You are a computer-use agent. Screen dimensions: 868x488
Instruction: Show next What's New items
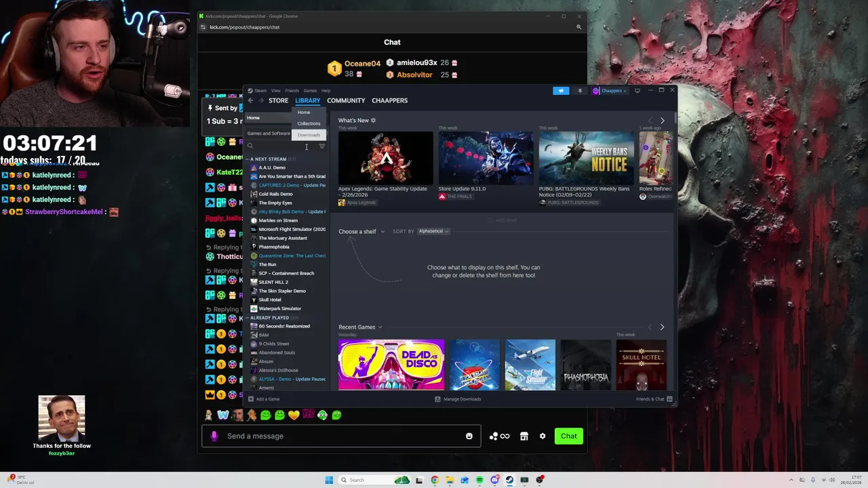[663, 121]
